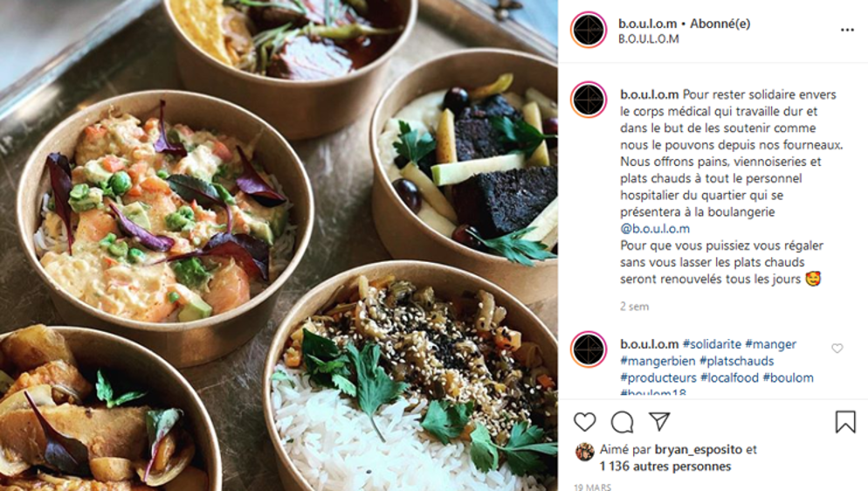Share post via paper plane icon

pos(659,422)
